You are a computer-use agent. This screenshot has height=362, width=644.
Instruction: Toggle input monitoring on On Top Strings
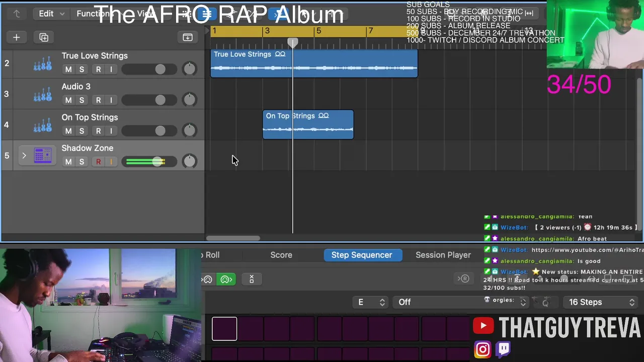[x=111, y=131]
